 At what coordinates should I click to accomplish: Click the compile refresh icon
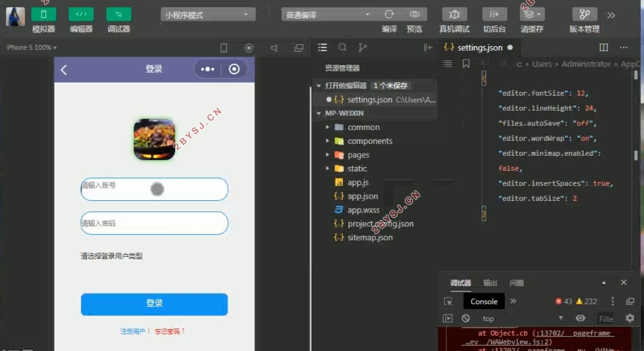(389, 15)
